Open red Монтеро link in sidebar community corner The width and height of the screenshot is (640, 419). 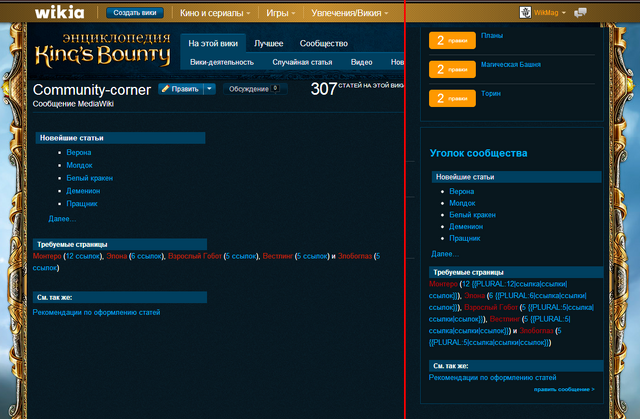tap(443, 284)
